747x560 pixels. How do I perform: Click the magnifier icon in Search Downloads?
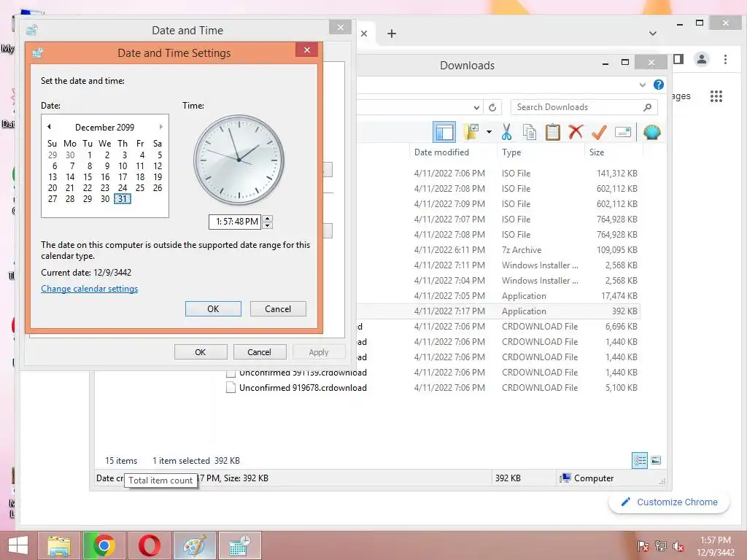647,107
